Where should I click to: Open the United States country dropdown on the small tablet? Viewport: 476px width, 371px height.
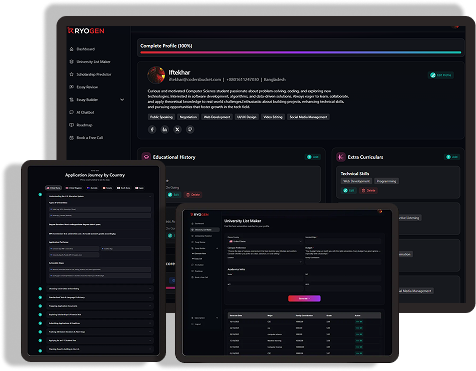tap(265, 241)
